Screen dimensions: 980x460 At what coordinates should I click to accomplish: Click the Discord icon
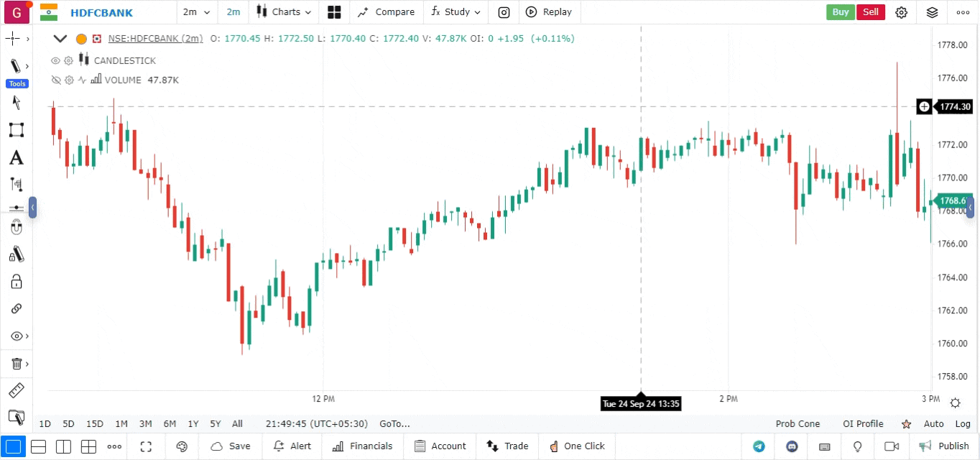point(792,446)
